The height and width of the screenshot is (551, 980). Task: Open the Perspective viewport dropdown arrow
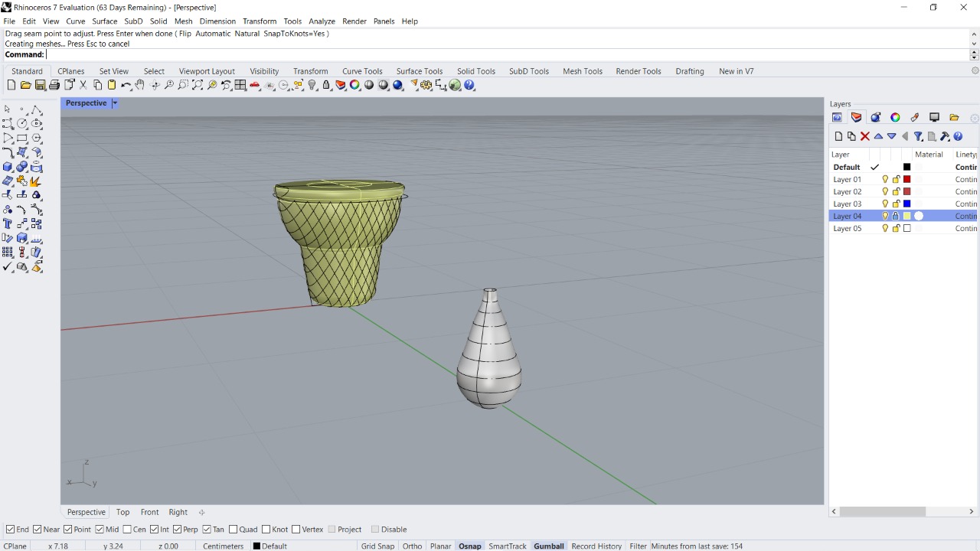click(115, 103)
